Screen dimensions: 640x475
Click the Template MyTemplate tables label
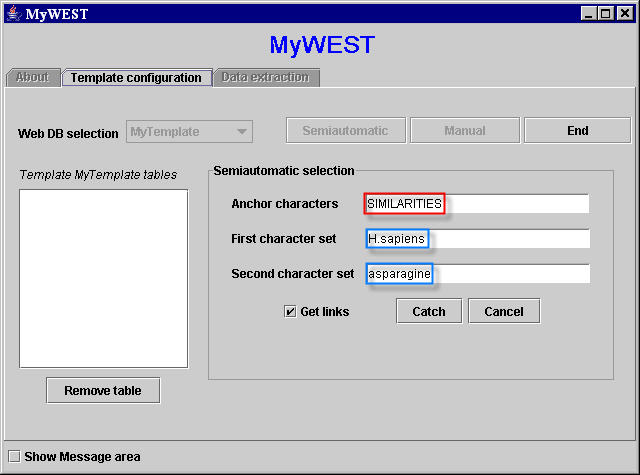click(x=98, y=175)
